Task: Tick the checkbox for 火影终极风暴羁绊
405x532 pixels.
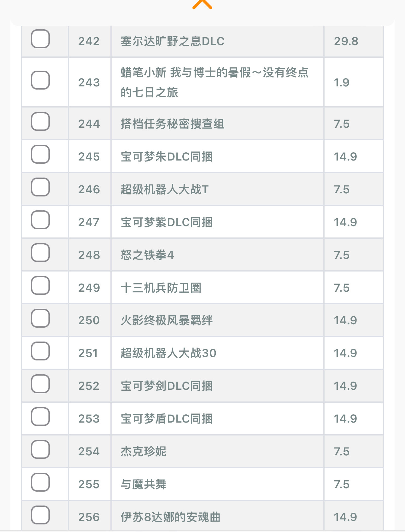Action: click(x=40, y=318)
